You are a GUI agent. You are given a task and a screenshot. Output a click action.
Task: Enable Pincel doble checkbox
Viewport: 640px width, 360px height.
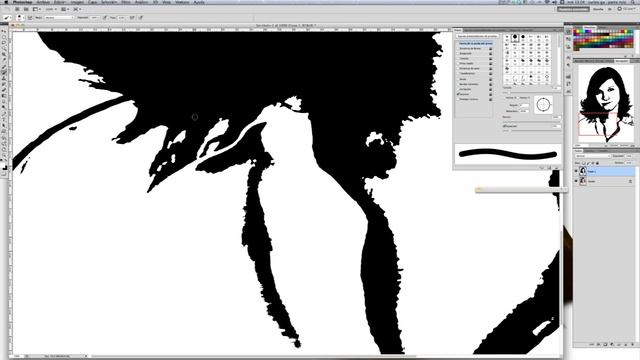point(458,63)
